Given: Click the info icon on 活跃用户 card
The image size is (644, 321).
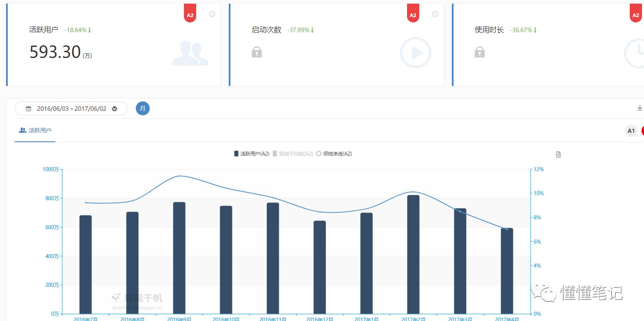Looking at the screenshot, I should point(212,14).
